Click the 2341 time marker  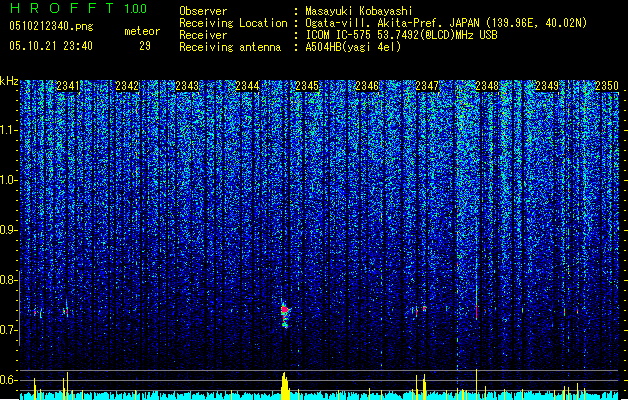click(x=68, y=86)
